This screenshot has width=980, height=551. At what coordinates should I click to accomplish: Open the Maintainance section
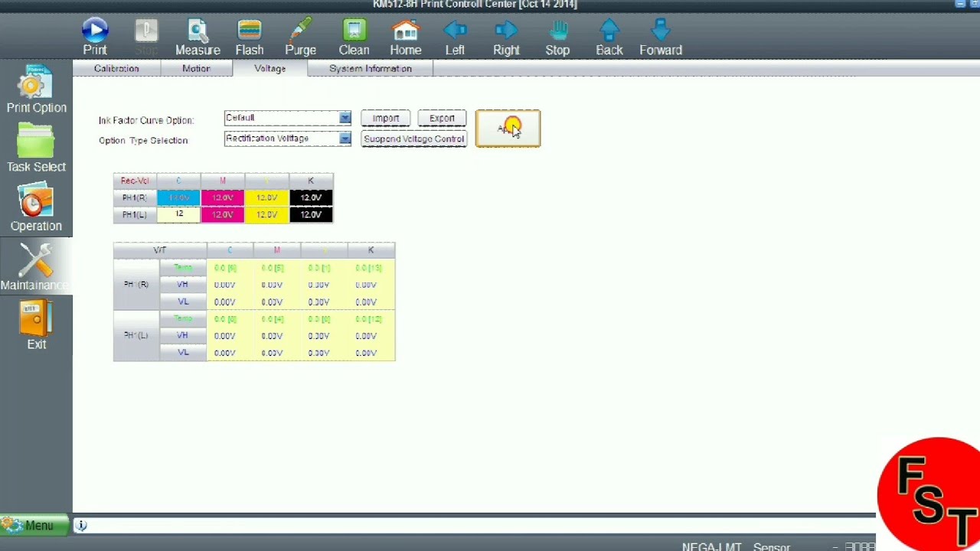36,267
